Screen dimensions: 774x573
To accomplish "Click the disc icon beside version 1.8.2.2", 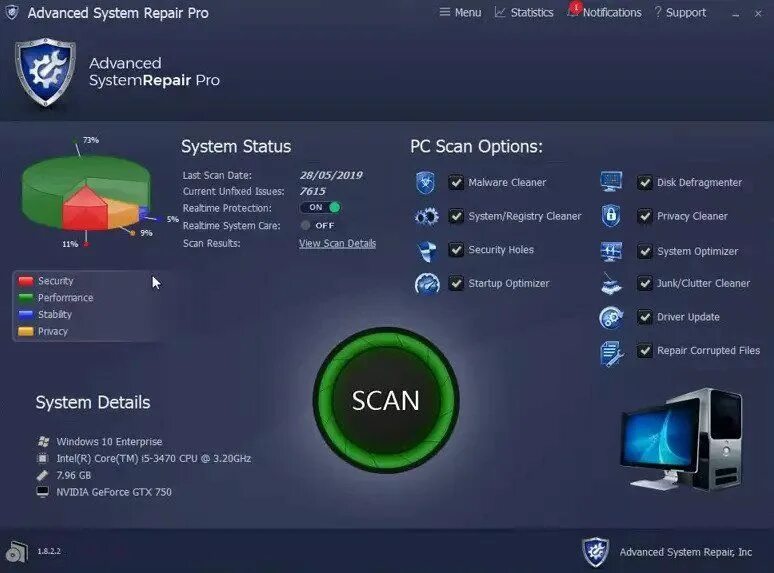I will (17, 551).
